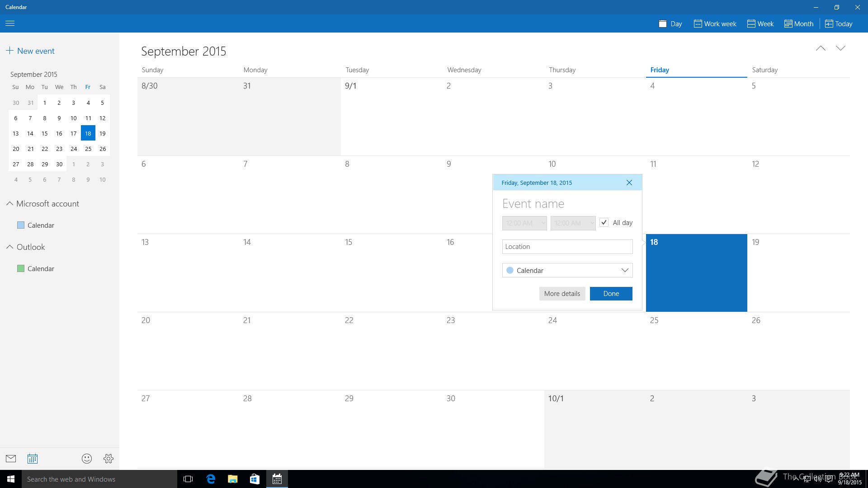868x488 pixels.
Task: Select day 10/1 in month grid
Action: pyautogui.click(x=595, y=429)
